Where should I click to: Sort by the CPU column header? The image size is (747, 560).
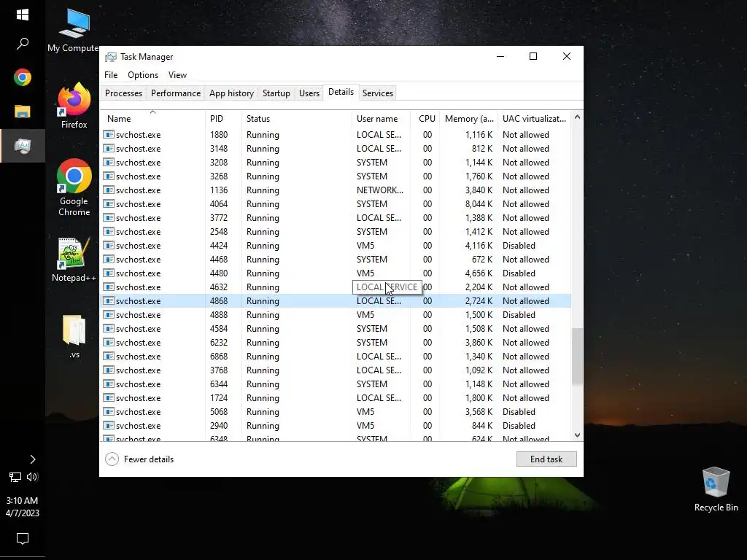(x=426, y=119)
